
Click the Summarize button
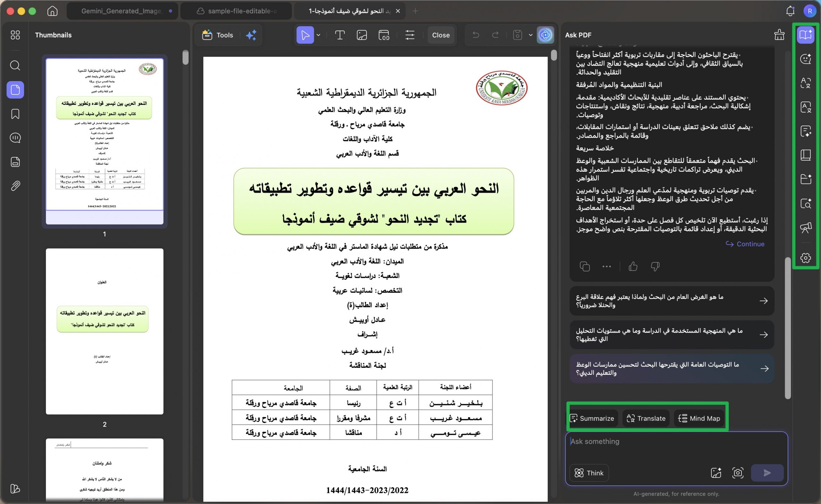tap(593, 418)
